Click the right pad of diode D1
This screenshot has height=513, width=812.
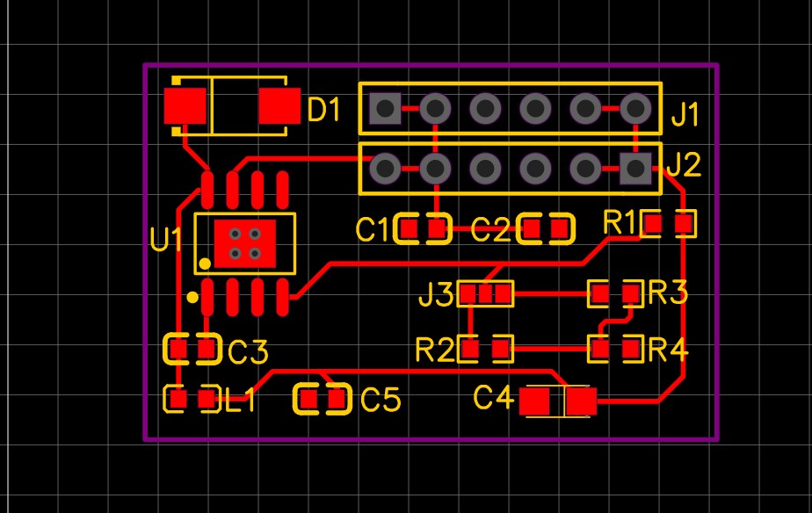click(279, 106)
